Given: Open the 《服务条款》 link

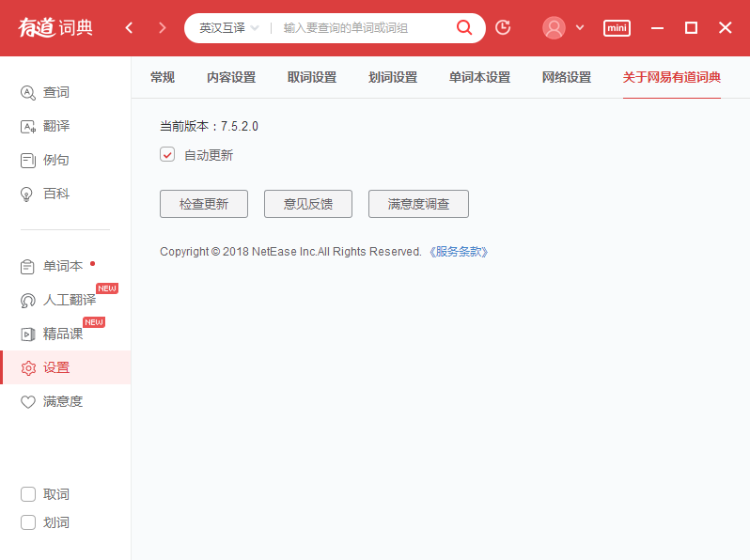Looking at the screenshot, I should 458,252.
